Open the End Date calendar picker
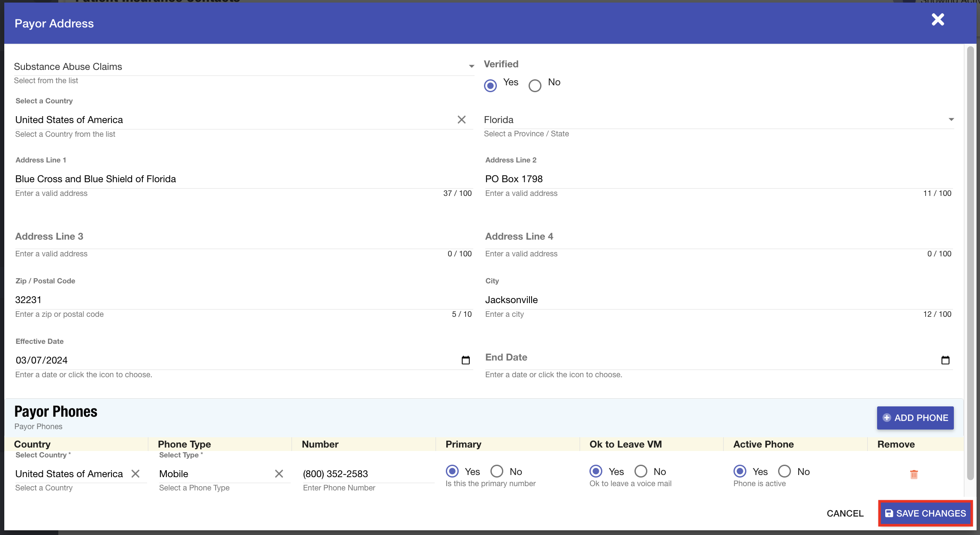980x535 pixels. (x=945, y=360)
